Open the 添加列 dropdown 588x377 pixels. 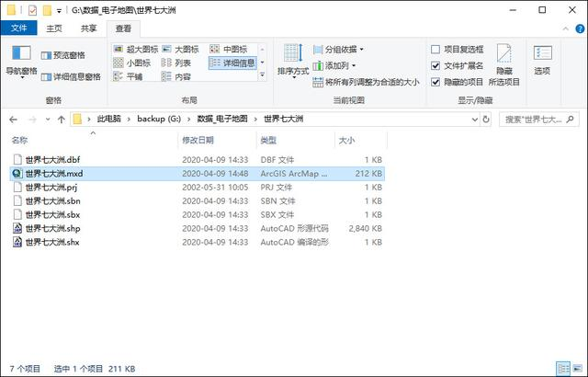point(334,66)
